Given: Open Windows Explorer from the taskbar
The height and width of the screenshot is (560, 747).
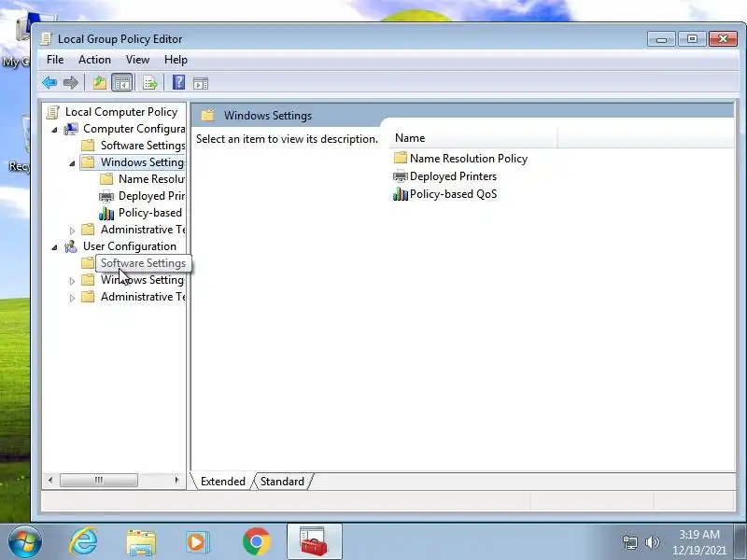Looking at the screenshot, I should click(141, 542).
